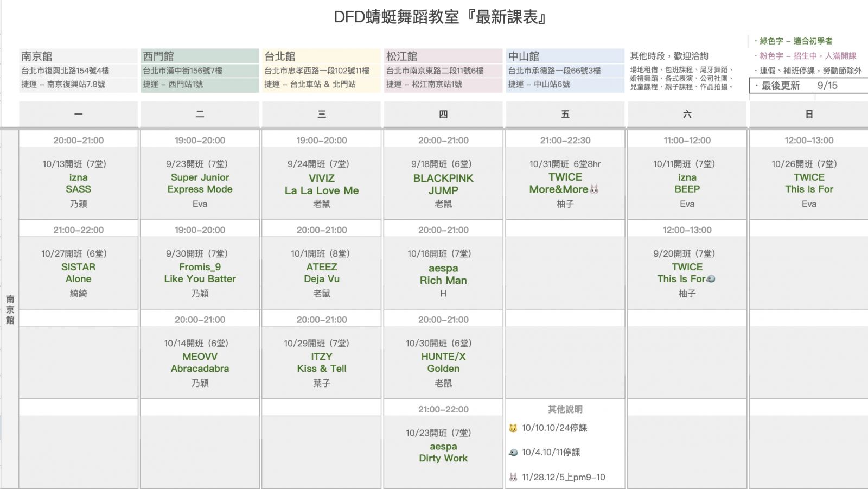Click the JUMP song title
Image resolution: width=868 pixels, height=489 pixels.
coord(443,190)
